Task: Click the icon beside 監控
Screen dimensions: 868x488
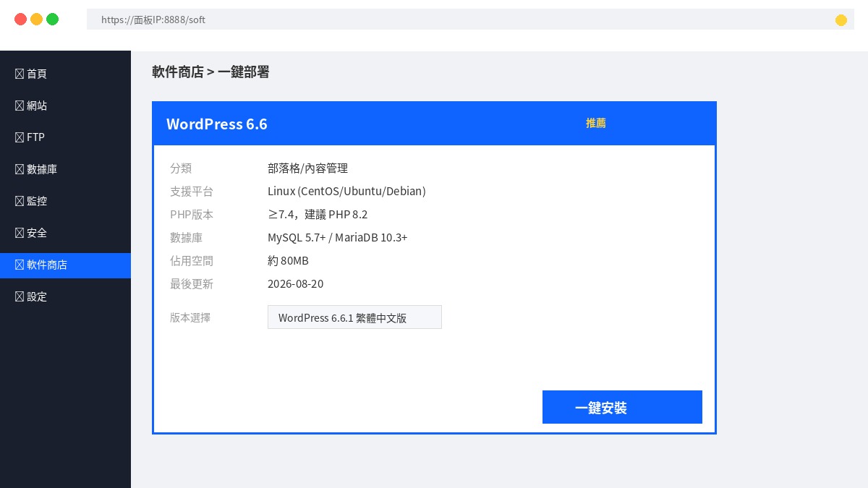Action: [x=20, y=201]
